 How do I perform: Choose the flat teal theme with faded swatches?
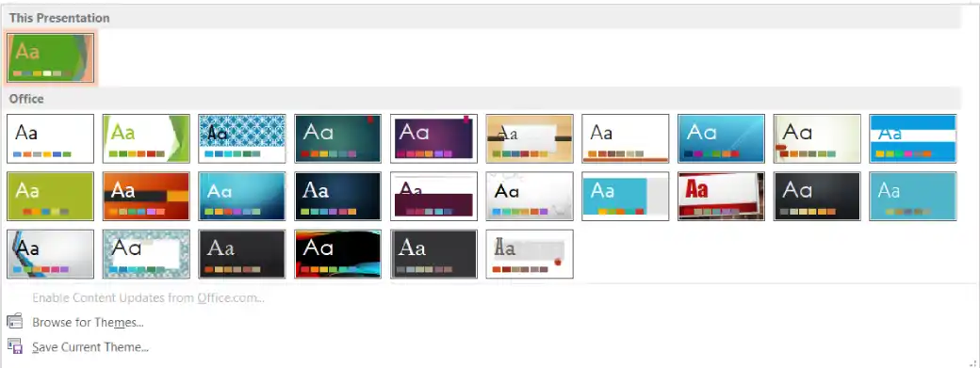click(913, 197)
